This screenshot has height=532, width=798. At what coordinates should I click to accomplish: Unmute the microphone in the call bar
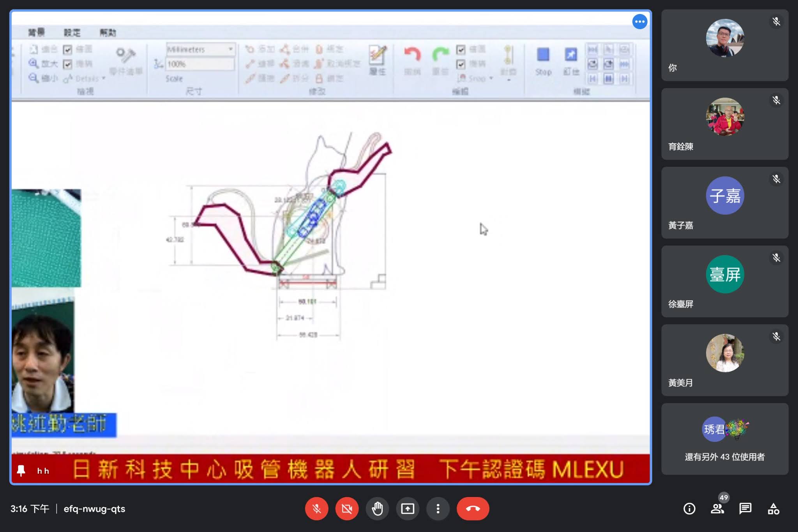(x=316, y=509)
